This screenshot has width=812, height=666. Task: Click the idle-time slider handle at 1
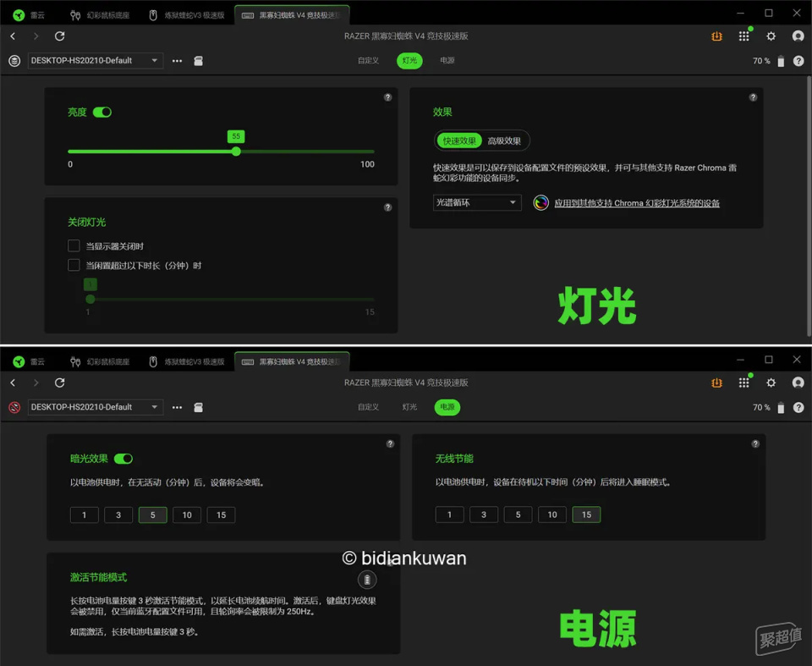pos(91,299)
